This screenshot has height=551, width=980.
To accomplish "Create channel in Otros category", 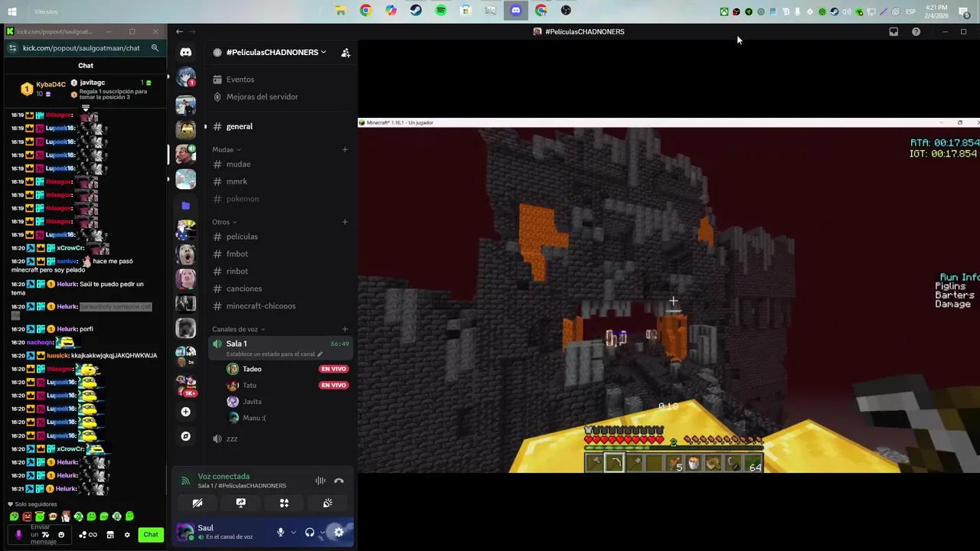I will [x=345, y=222].
